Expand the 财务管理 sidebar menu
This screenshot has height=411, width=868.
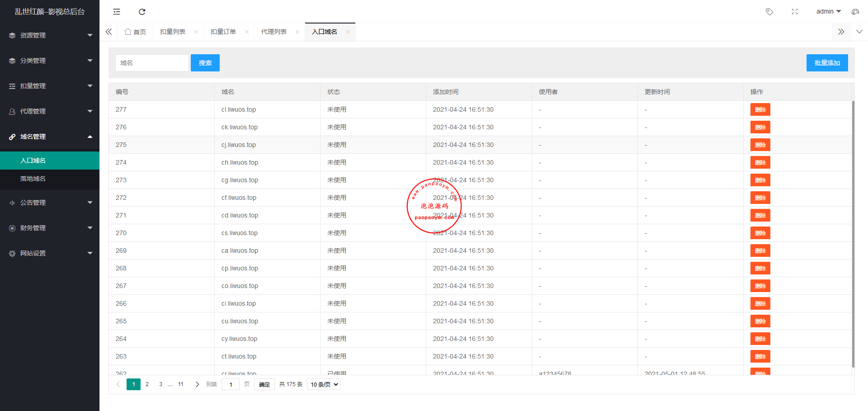point(50,228)
